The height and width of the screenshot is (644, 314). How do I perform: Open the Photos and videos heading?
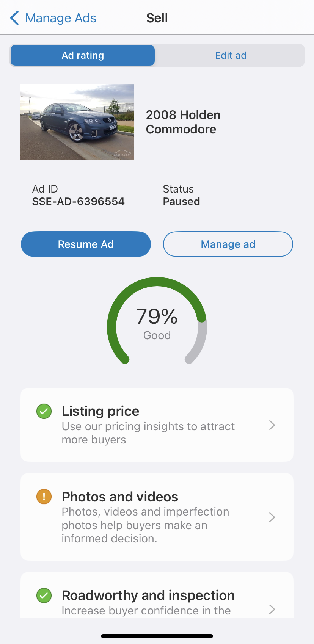(x=120, y=497)
